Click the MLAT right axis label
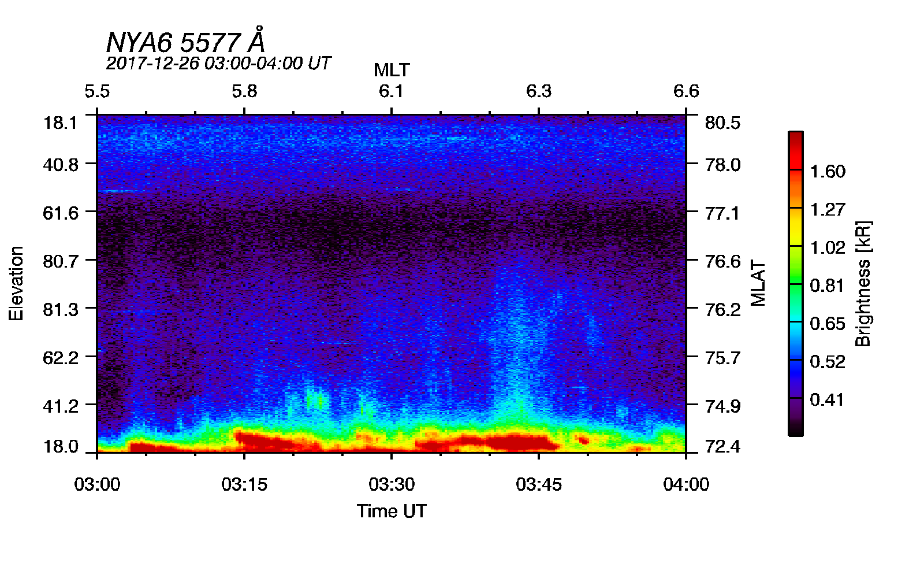Image resolution: width=924 pixels, height=578 pixels. pyautogui.click(x=758, y=283)
